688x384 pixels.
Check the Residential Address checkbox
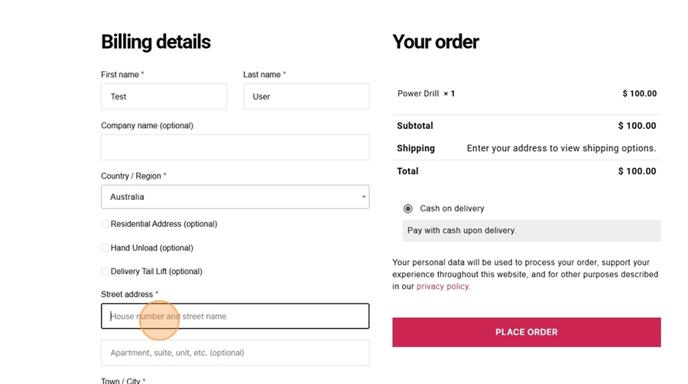[105, 224]
